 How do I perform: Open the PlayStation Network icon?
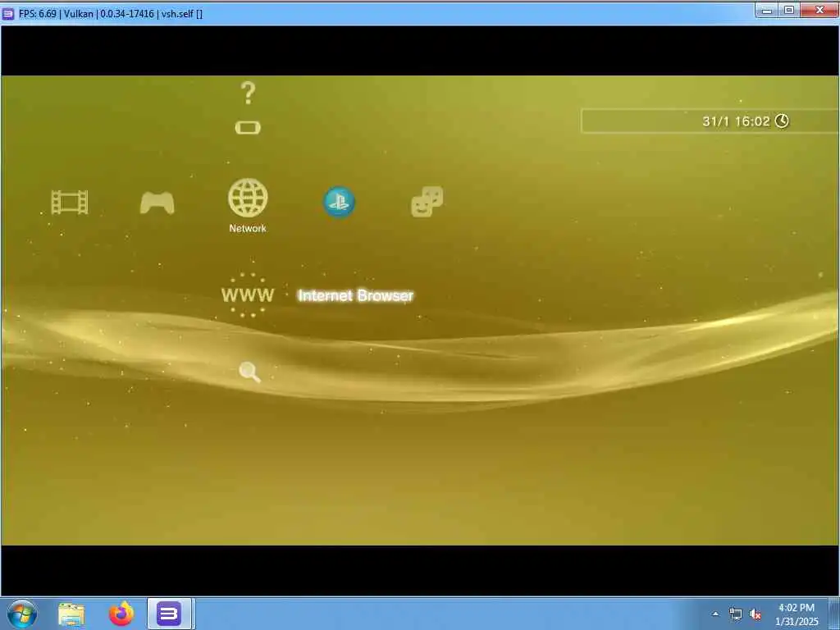click(x=339, y=202)
